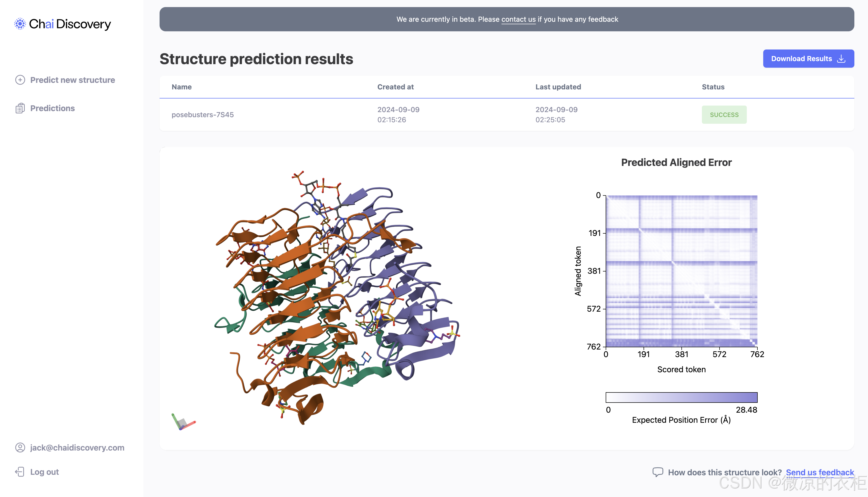Open the Send us feedback link

pyautogui.click(x=820, y=472)
